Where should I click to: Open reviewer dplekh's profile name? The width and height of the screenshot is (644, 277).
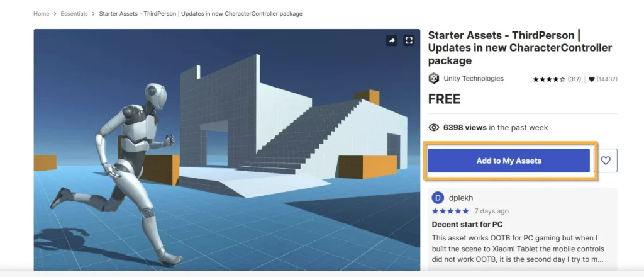pos(461,198)
